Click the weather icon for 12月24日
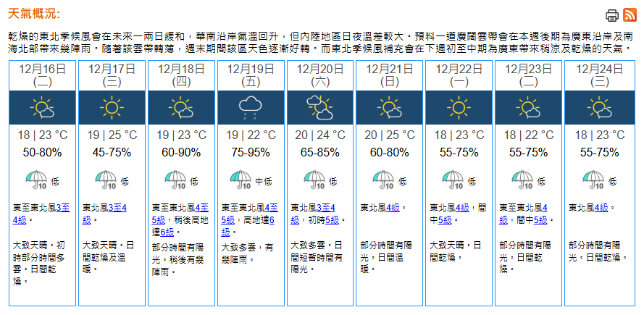 pyautogui.click(x=598, y=109)
